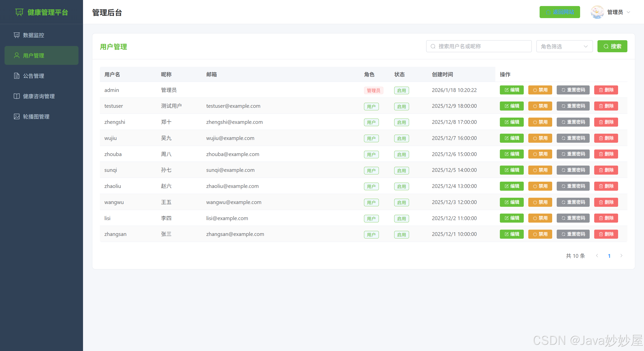
Task: Disable the admin account
Action: point(540,90)
